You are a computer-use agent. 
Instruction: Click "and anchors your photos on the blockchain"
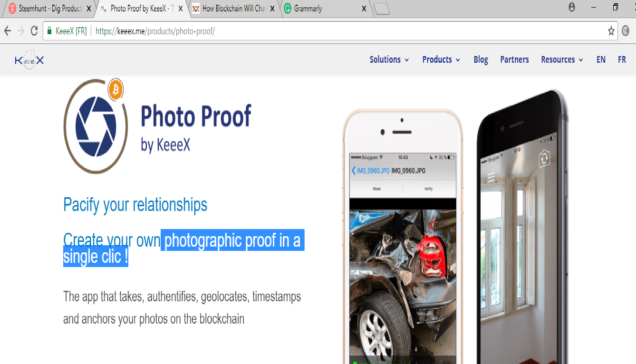coord(154,318)
